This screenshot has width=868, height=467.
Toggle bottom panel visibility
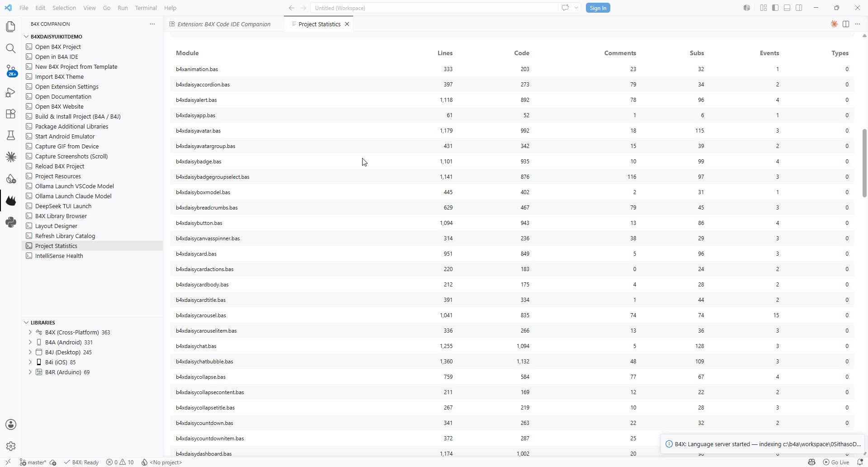[787, 8]
